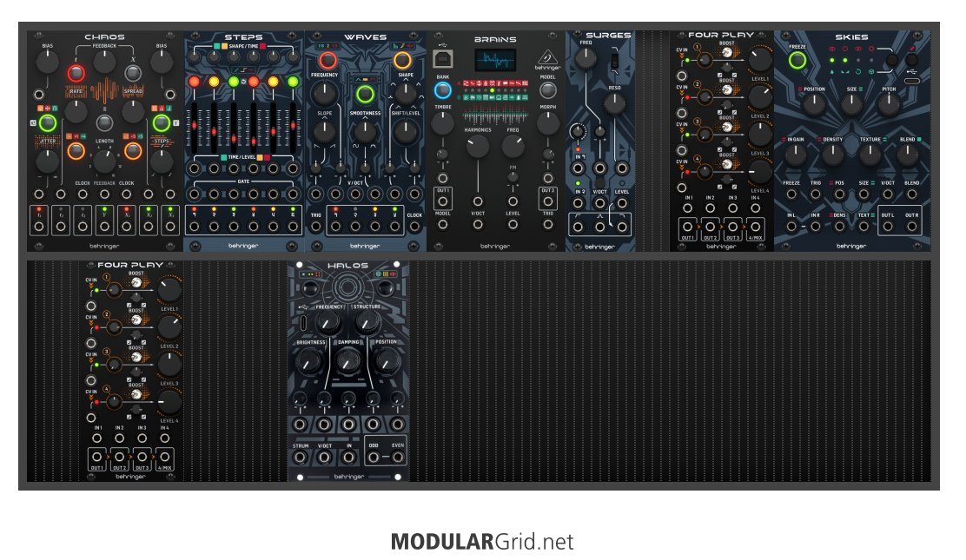Flip the slide switch on Surges
The height and width of the screenshot is (560, 966).
coord(614,61)
